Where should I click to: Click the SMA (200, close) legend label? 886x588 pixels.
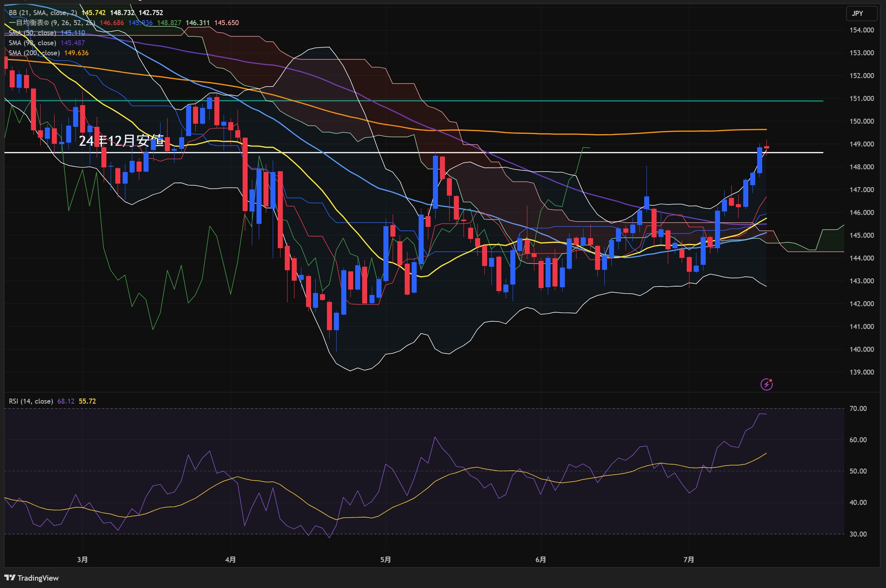point(34,53)
